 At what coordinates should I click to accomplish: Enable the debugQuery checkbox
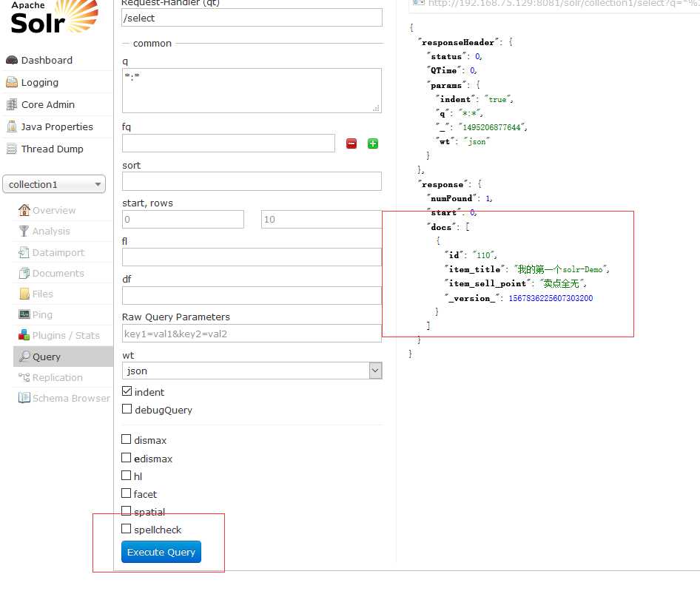[x=127, y=409]
